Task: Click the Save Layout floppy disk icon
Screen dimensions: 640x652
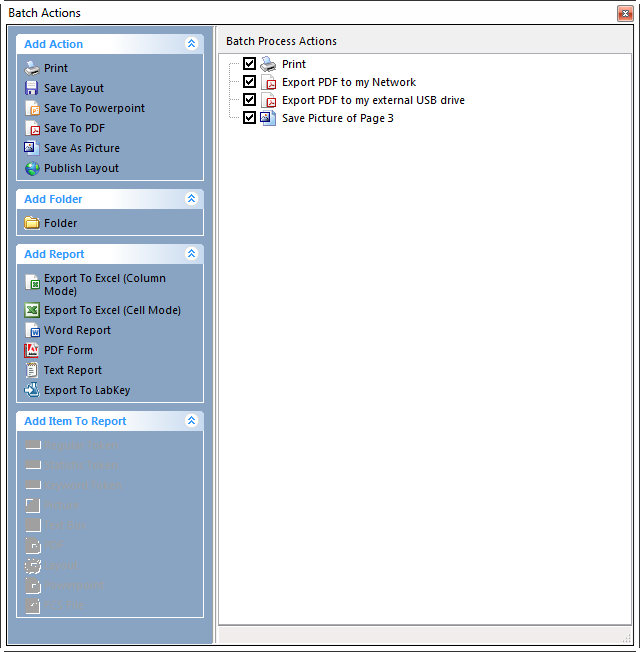Action: (x=32, y=88)
